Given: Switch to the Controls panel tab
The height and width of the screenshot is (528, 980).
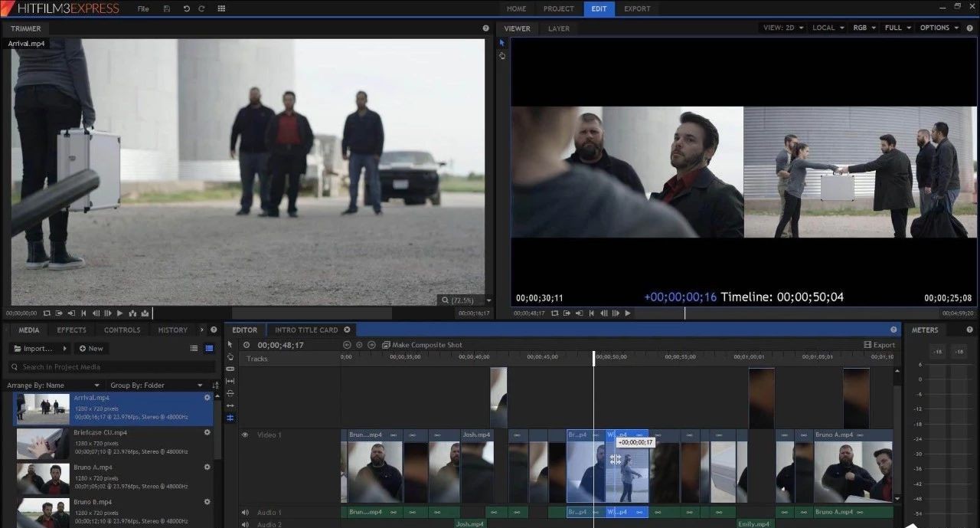Looking at the screenshot, I should [122, 330].
